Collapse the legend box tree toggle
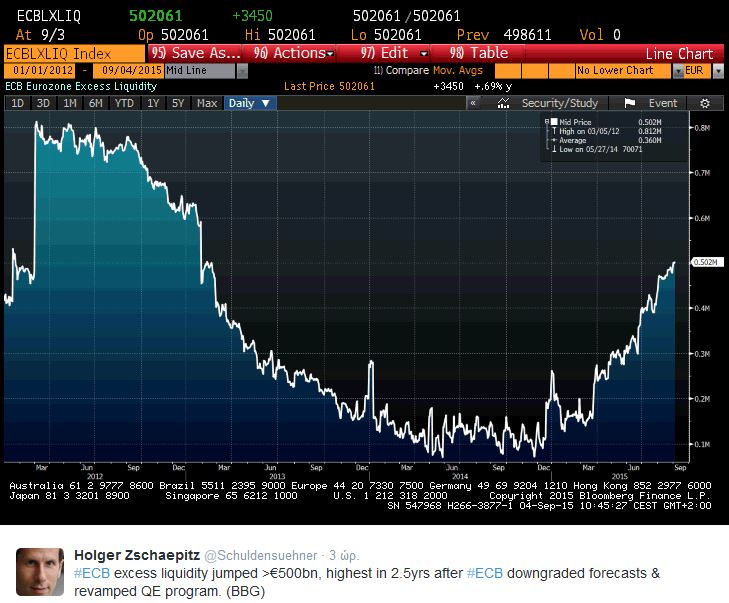729x603 pixels. pos(545,121)
